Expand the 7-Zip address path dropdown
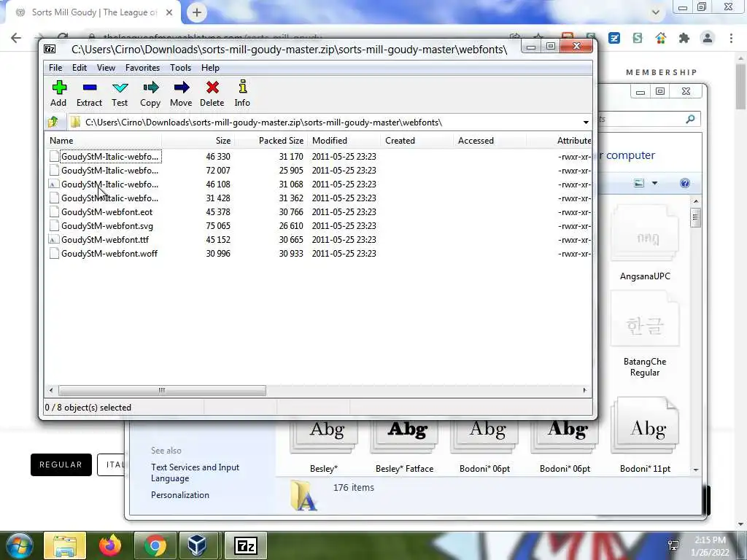 [x=586, y=122]
